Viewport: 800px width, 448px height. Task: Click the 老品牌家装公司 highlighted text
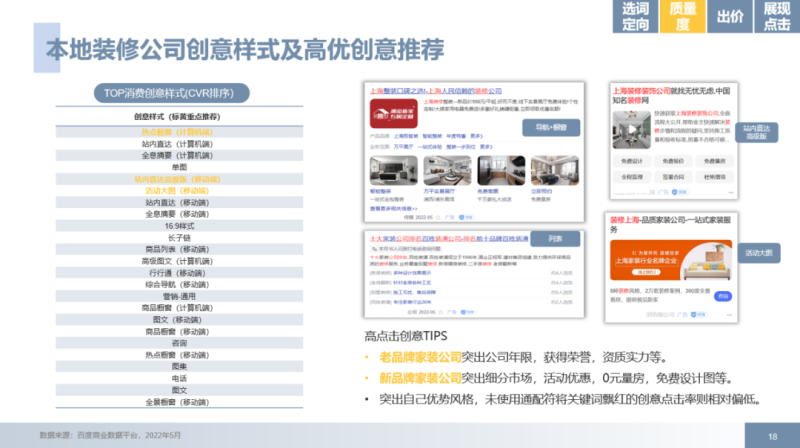[x=420, y=357]
